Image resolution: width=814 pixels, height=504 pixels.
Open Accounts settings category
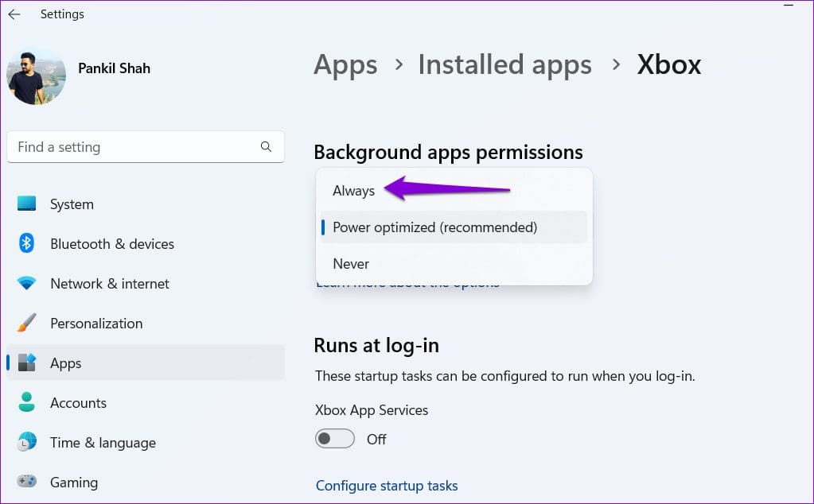(146, 402)
